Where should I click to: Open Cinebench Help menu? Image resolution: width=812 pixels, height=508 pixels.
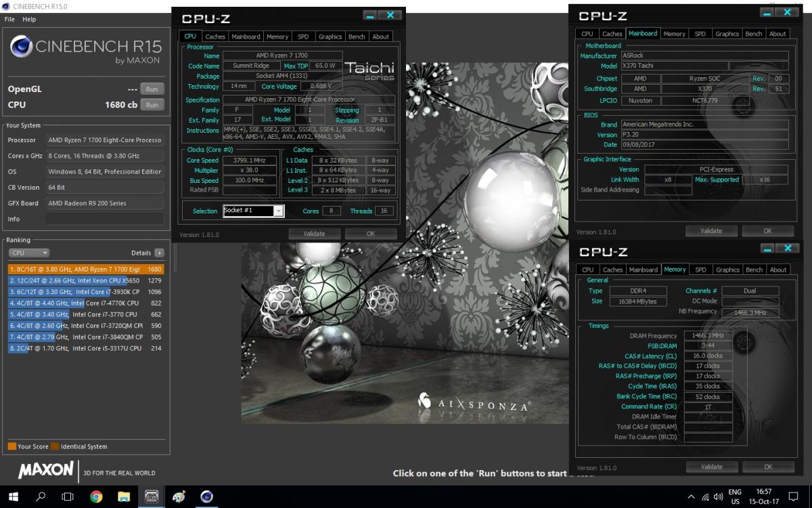pos(29,19)
